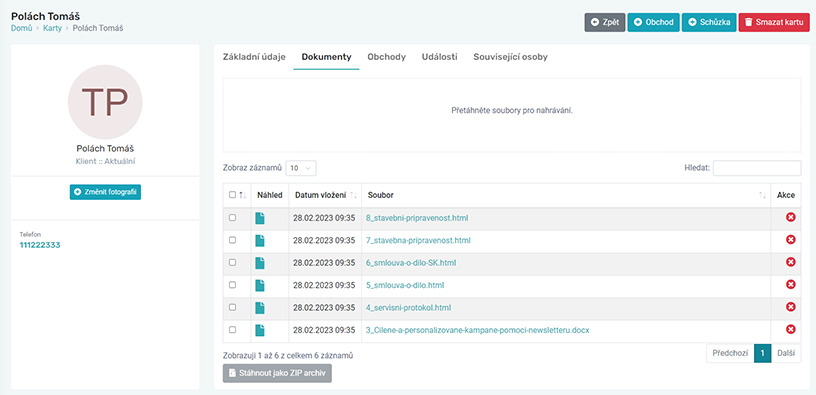Delete 6_smlouva-o-dilo-SK.html with its red X icon
Screen dimensions: 816x395
[x=790, y=262]
